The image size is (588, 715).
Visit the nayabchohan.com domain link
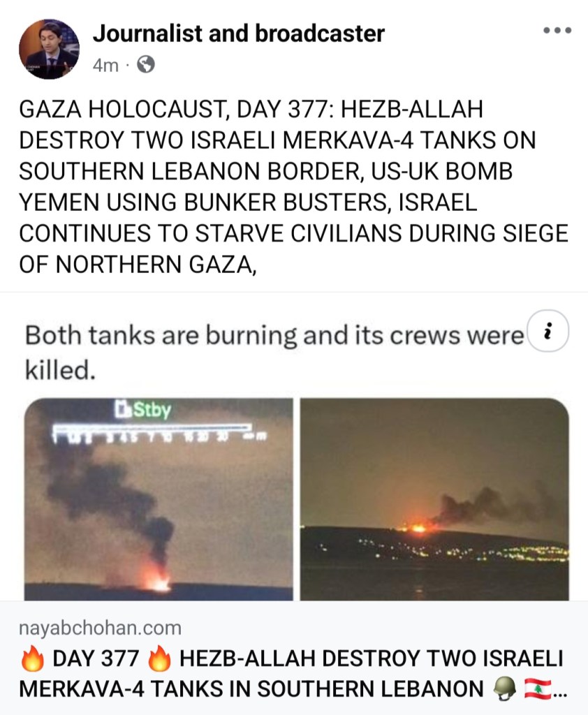(x=100, y=628)
